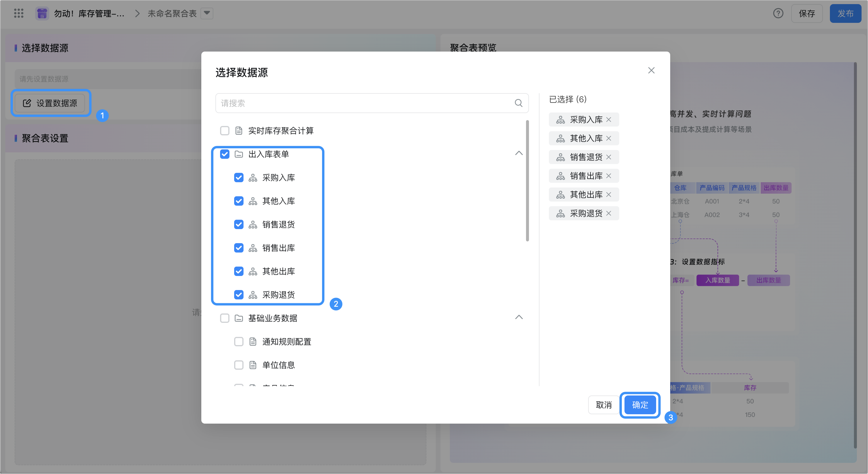Screen dimensions: 868x474
Task: Open the app grid launcher icon
Action: pyautogui.click(x=18, y=13)
